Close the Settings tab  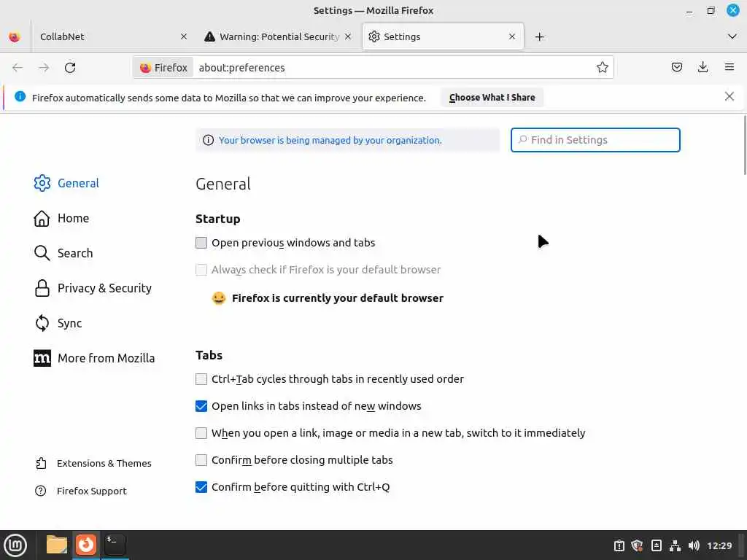[x=512, y=36]
